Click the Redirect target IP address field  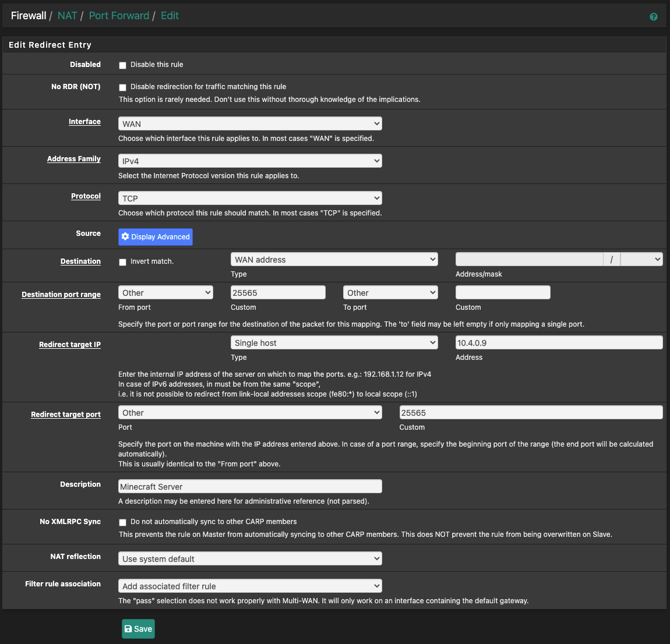tap(559, 343)
